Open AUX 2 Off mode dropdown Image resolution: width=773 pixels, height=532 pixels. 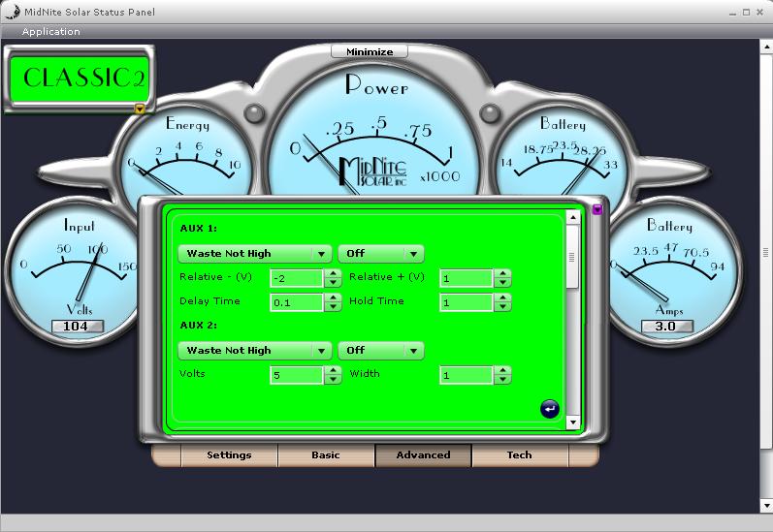click(x=380, y=351)
